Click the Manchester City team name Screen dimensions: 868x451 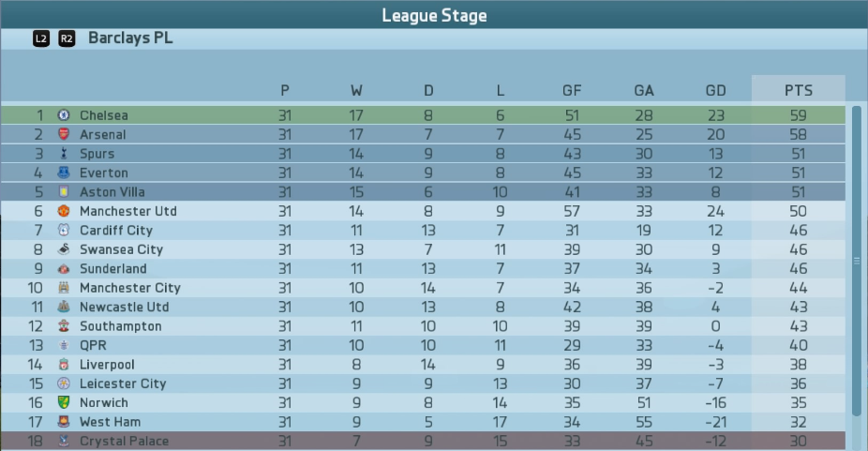tap(130, 288)
